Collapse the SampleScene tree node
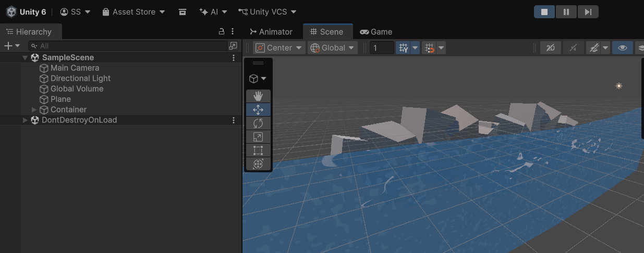The height and width of the screenshot is (253, 644). pos(25,58)
